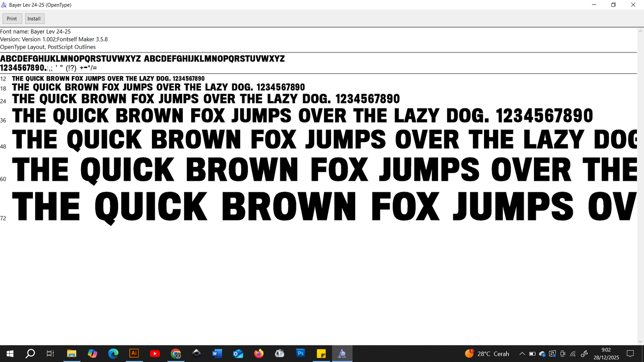Open the Start menu
The image size is (644, 362).
pyautogui.click(x=9, y=353)
